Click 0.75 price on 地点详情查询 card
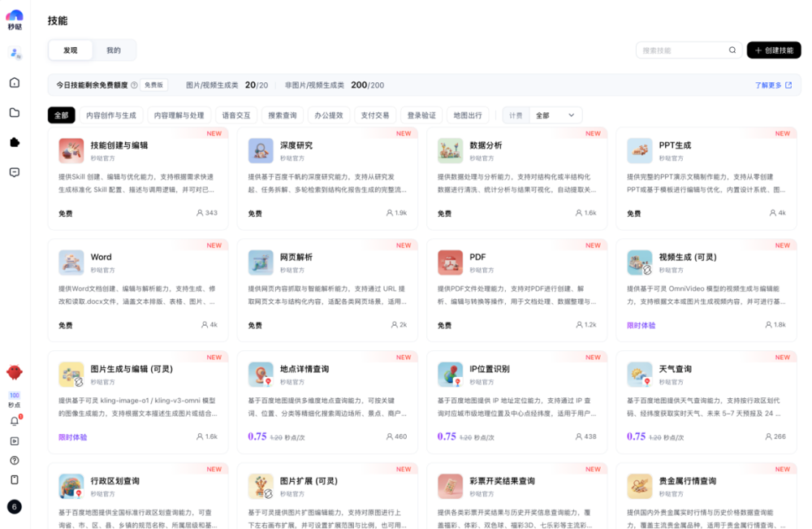The image size is (812, 529). coord(257,436)
